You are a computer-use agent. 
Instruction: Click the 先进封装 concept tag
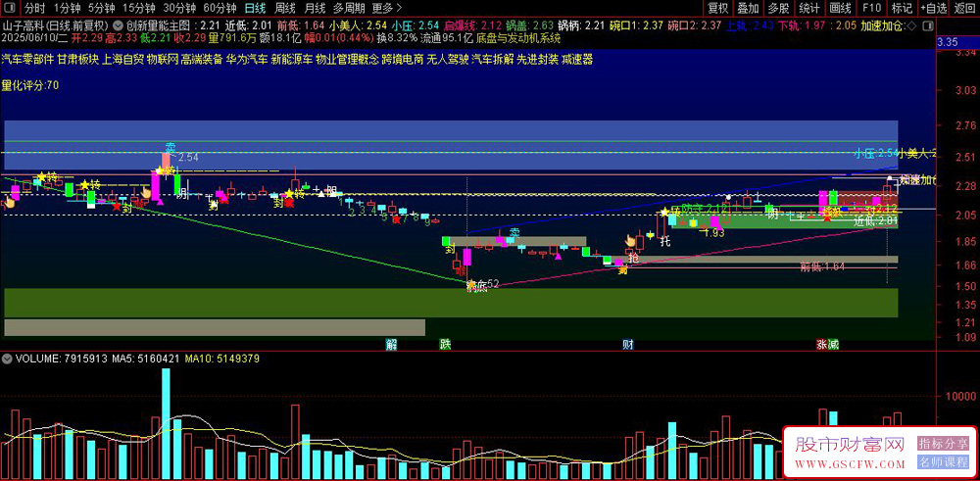(537, 60)
